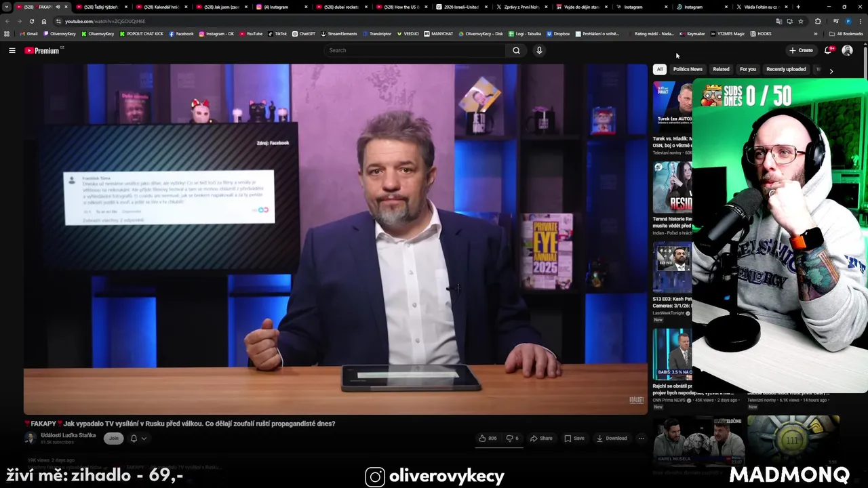Select the For you filter chip
This screenshot has width=868, height=488.
coord(748,69)
